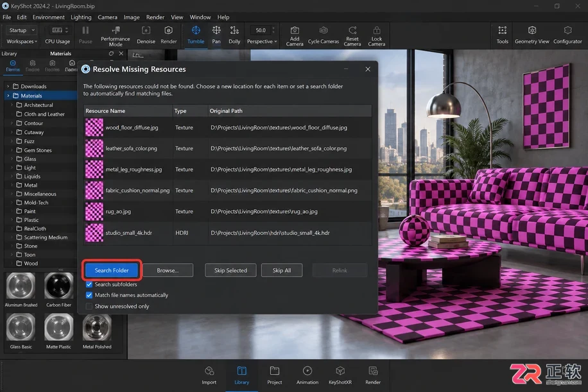The height and width of the screenshot is (392, 588).
Task: Open the Perspective camera dropdown
Action: 262,41
